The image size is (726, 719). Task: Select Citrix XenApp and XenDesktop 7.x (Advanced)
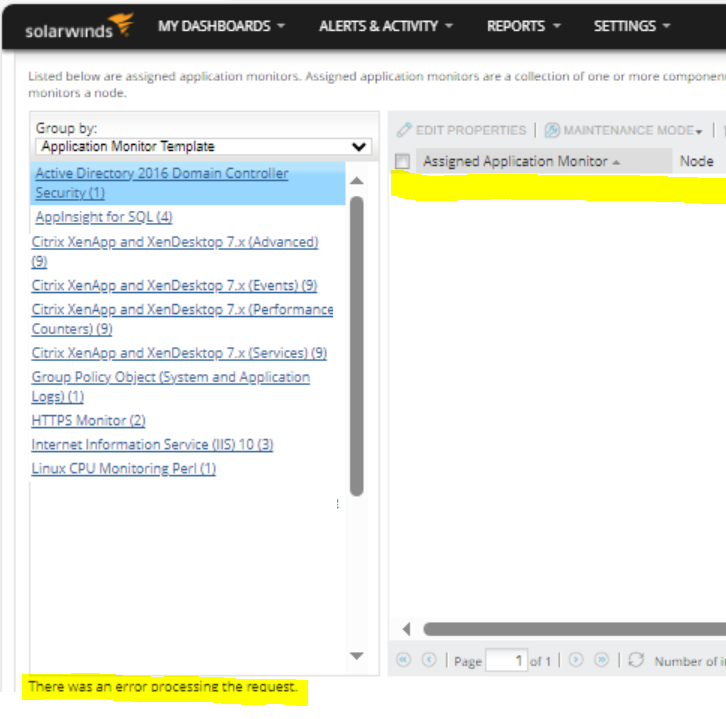[175, 251]
